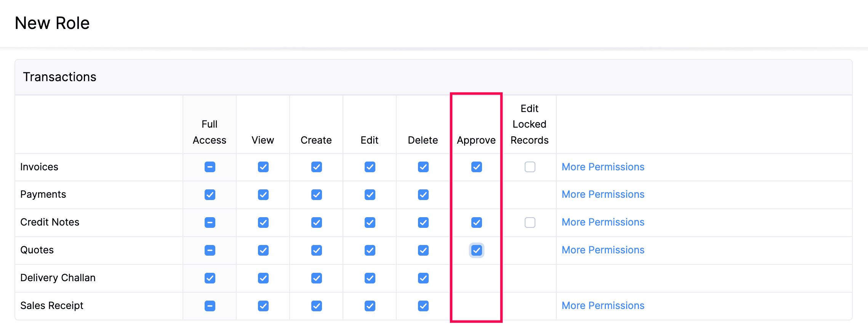Open More Permissions for Invoices
The height and width of the screenshot is (333, 868).
click(x=603, y=167)
